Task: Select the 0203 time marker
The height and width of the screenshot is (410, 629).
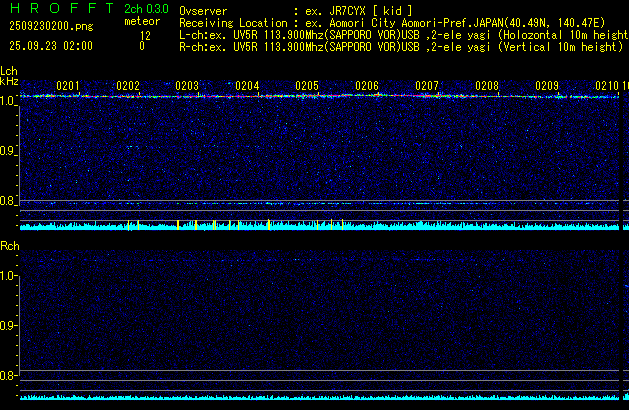Action: click(x=187, y=86)
